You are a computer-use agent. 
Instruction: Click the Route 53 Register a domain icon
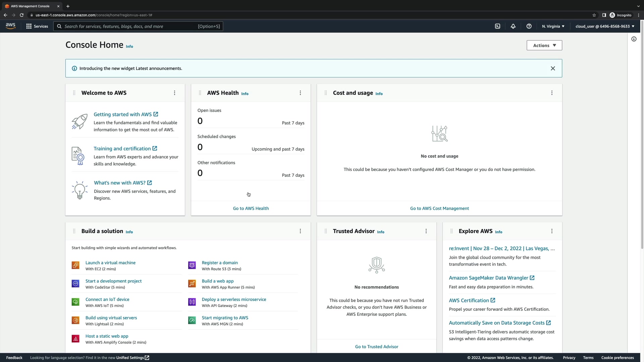pos(192,265)
